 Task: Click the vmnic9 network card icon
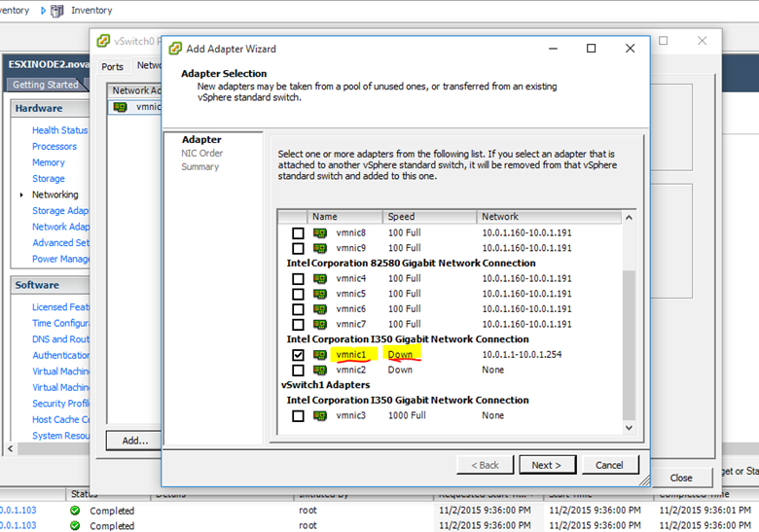(x=320, y=248)
